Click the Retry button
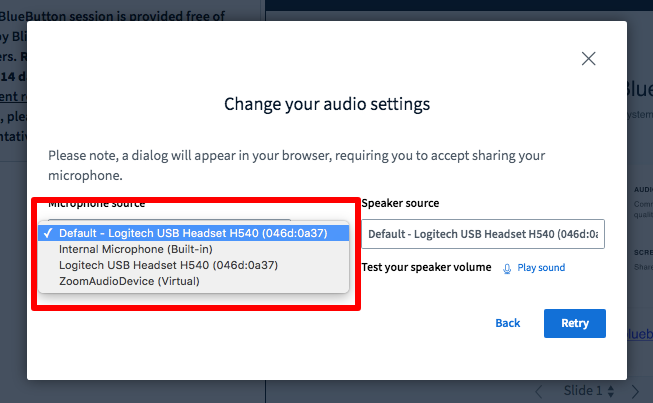The height and width of the screenshot is (403, 653). 575,323
